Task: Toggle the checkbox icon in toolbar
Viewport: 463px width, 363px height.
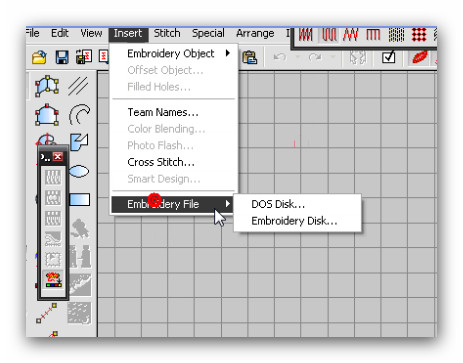Action: [x=388, y=57]
